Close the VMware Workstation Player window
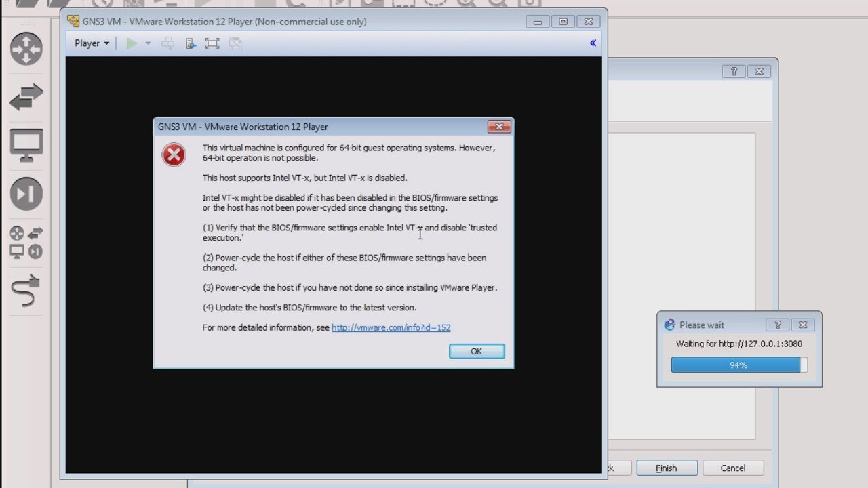Screen dimensions: 868x488 pyautogui.click(x=589, y=22)
